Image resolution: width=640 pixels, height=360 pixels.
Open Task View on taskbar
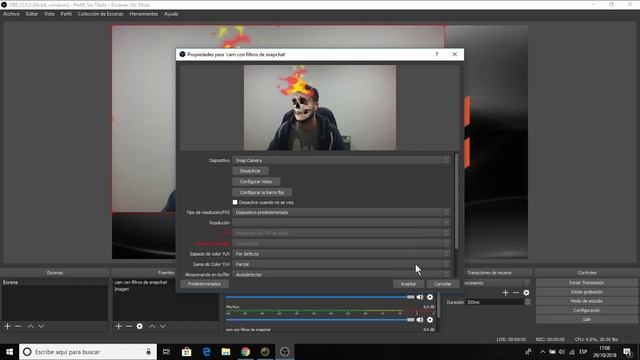point(166,352)
